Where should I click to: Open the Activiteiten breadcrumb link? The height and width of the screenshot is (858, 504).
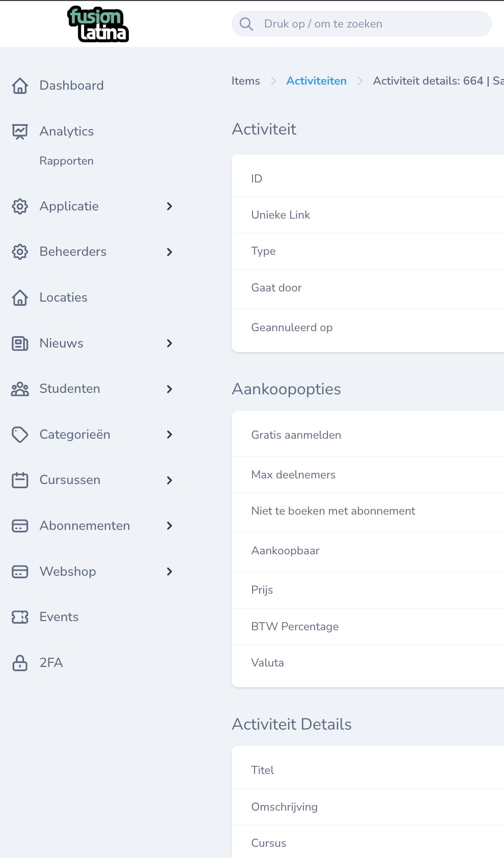(316, 81)
